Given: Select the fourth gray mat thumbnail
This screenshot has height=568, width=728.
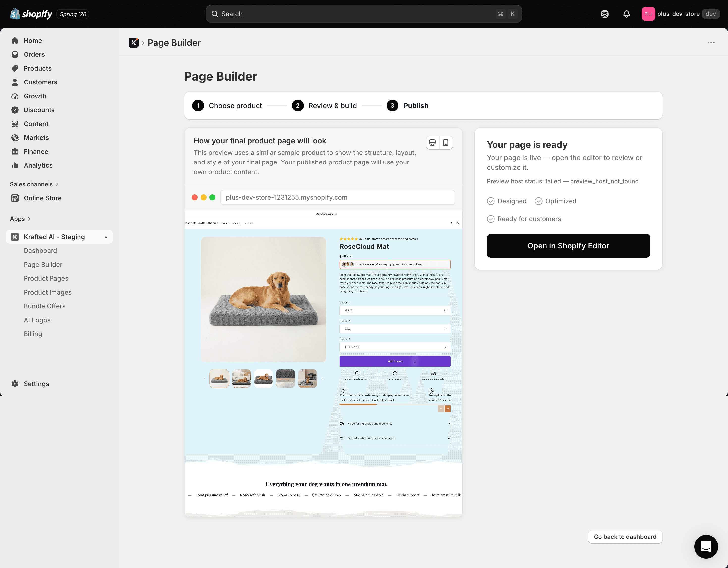Looking at the screenshot, I should (286, 379).
